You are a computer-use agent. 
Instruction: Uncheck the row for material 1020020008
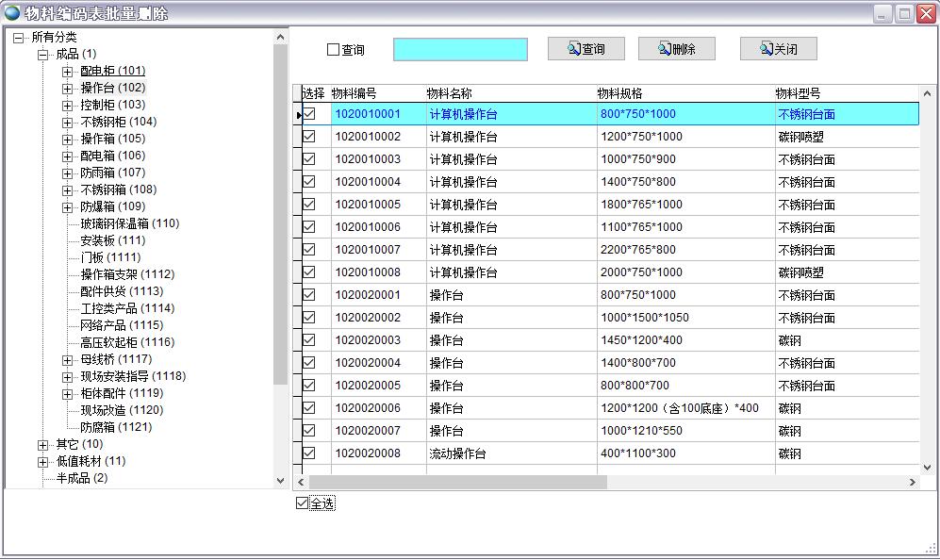point(308,453)
